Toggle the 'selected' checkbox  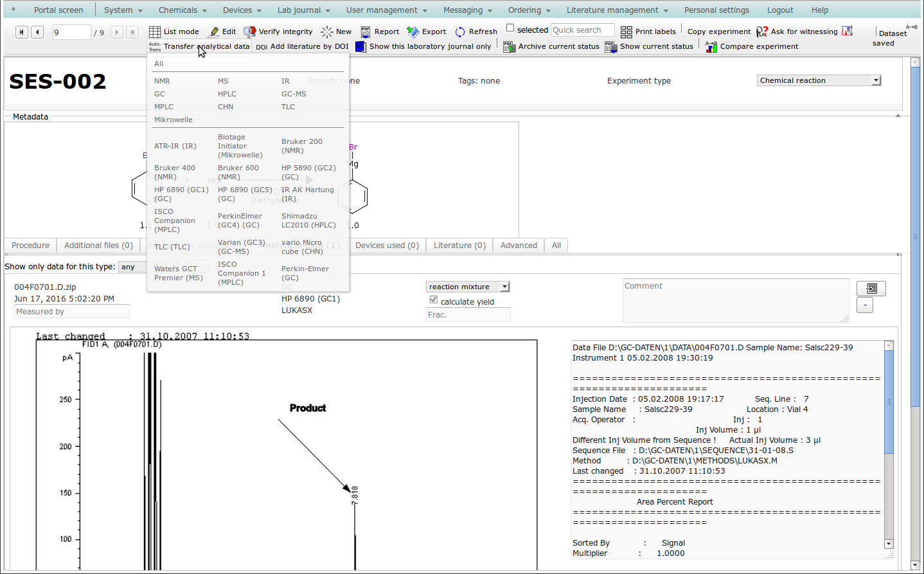tap(510, 28)
